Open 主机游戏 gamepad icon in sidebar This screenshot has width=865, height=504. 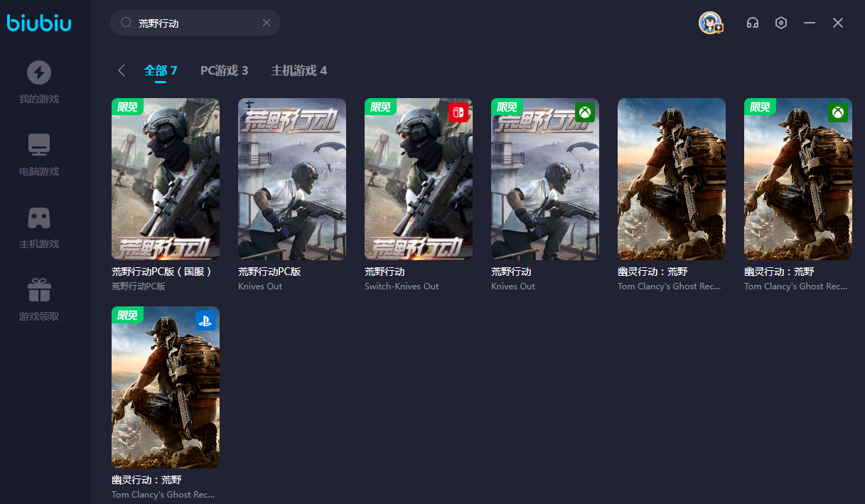39,218
